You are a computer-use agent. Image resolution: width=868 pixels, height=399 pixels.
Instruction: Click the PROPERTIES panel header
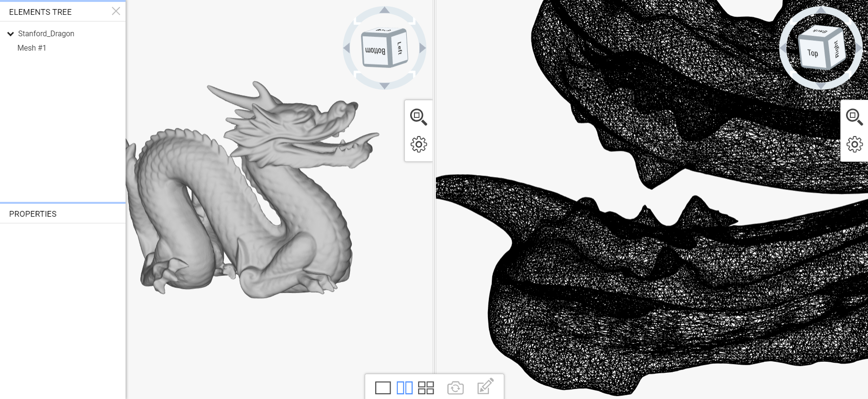pos(33,214)
